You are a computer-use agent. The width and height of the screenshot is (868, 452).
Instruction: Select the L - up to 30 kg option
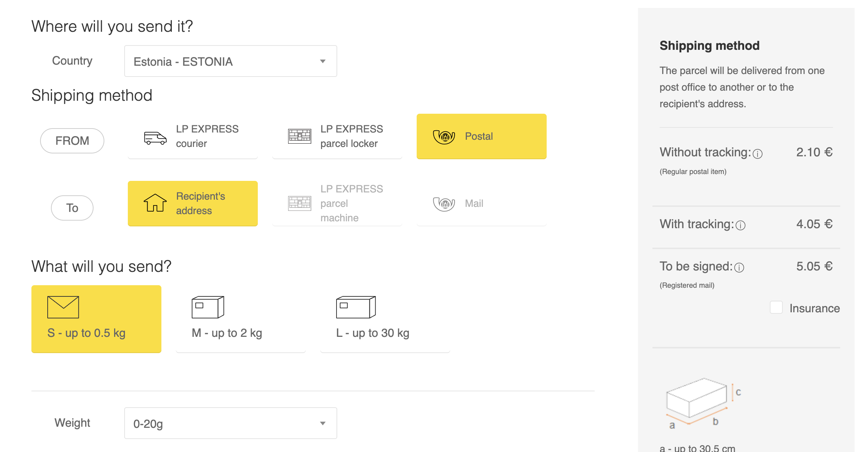pyautogui.click(x=385, y=319)
